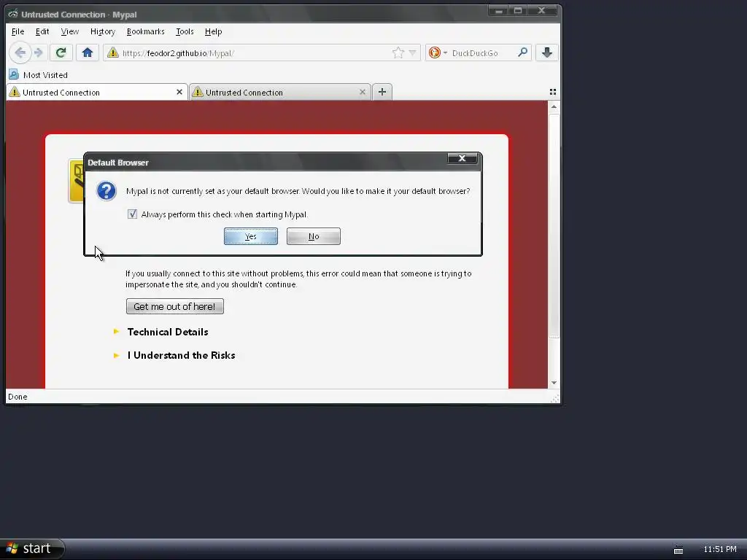The height and width of the screenshot is (560, 747).
Task: Click the dialog question mark icon
Action: [x=107, y=191]
